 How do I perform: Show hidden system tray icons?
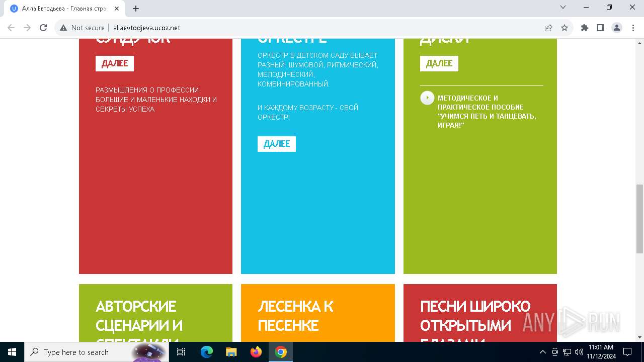pyautogui.click(x=542, y=352)
